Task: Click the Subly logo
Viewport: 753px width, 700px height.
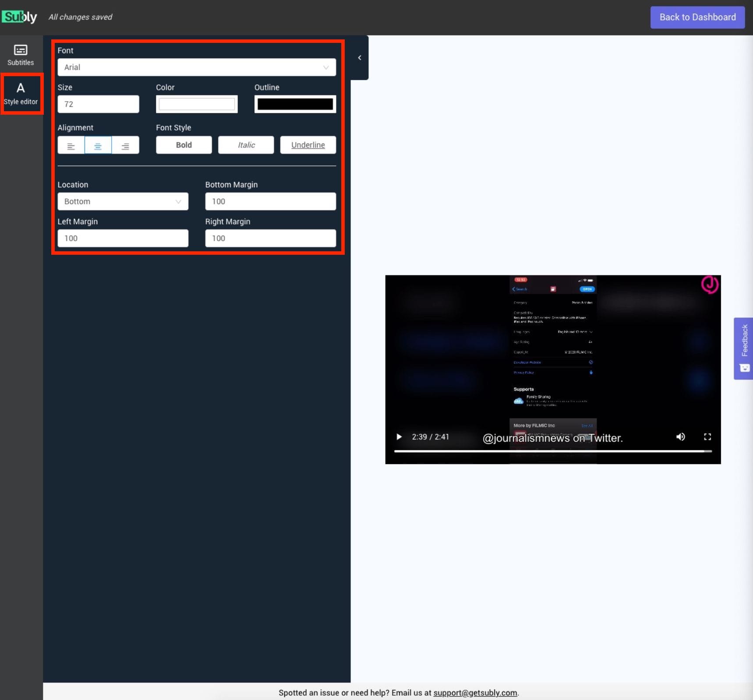Action: coord(19,17)
